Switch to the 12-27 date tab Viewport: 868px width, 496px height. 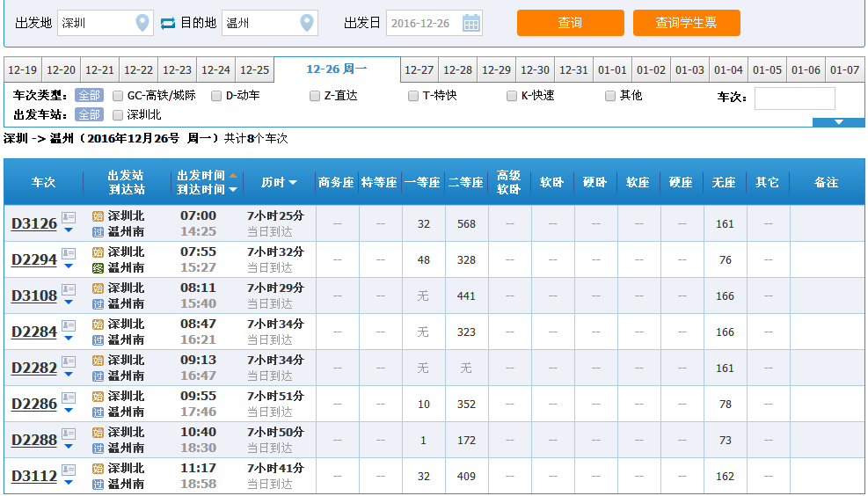[419, 70]
